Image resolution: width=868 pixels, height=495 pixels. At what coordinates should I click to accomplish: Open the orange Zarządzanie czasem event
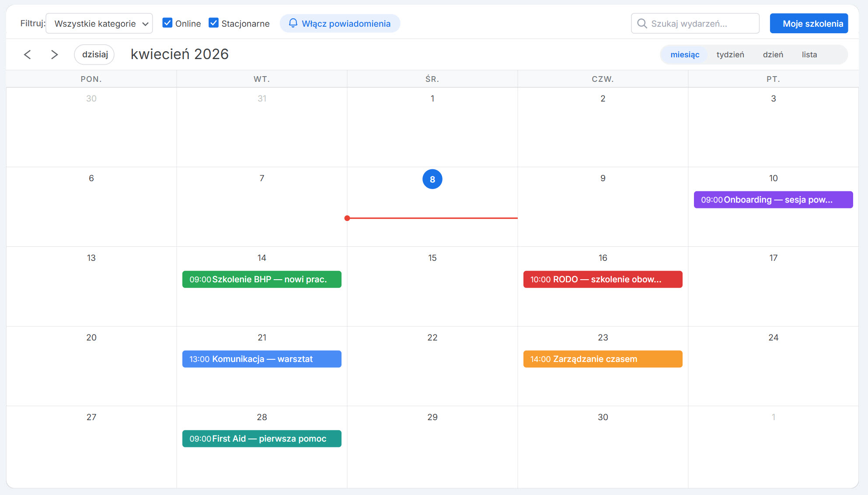coord(602,359)
